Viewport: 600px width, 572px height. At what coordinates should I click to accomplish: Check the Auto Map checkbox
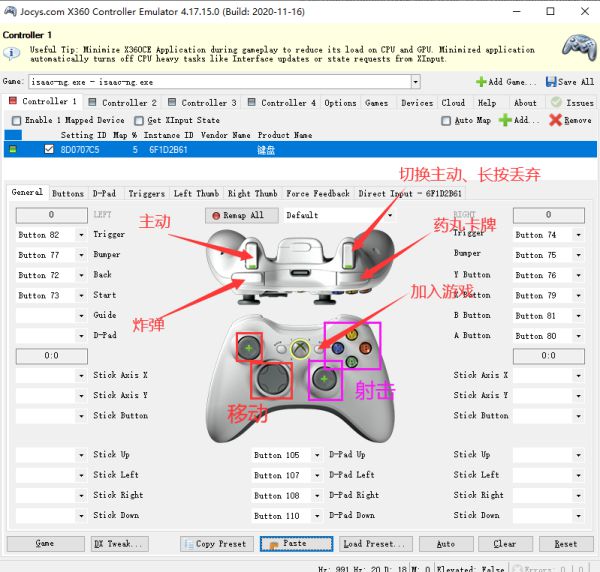[446, 121]
